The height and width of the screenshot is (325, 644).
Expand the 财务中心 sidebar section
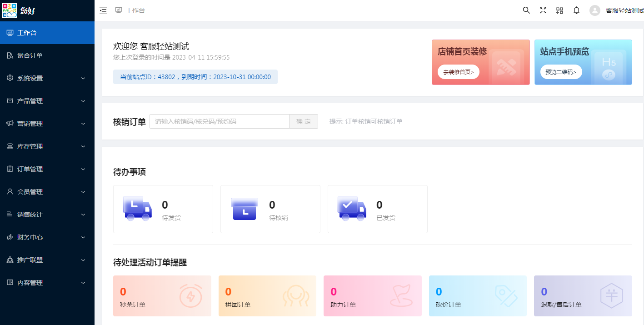coord(47,237)
